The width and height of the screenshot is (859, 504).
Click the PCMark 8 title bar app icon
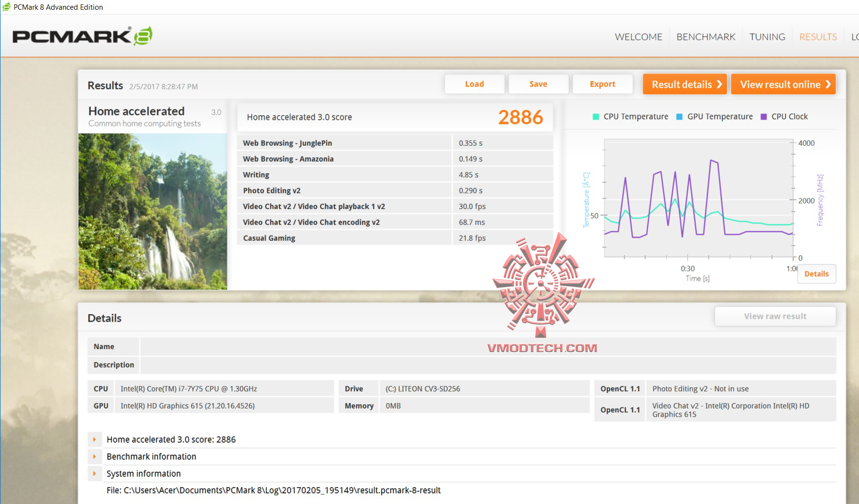(6, 7)
